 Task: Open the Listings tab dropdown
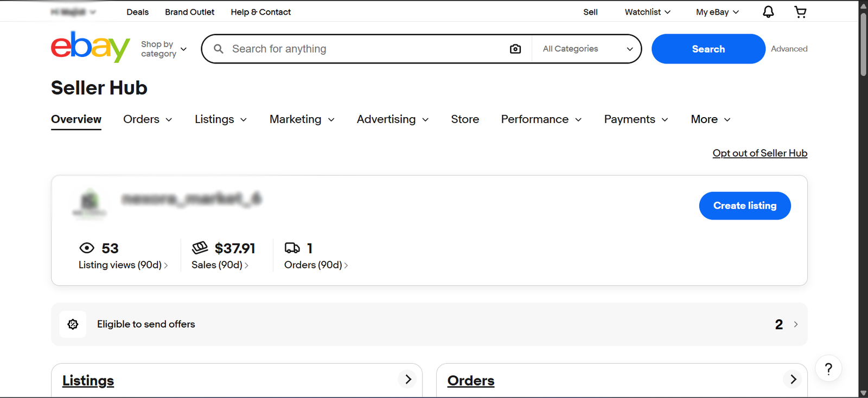coord(221,119)
